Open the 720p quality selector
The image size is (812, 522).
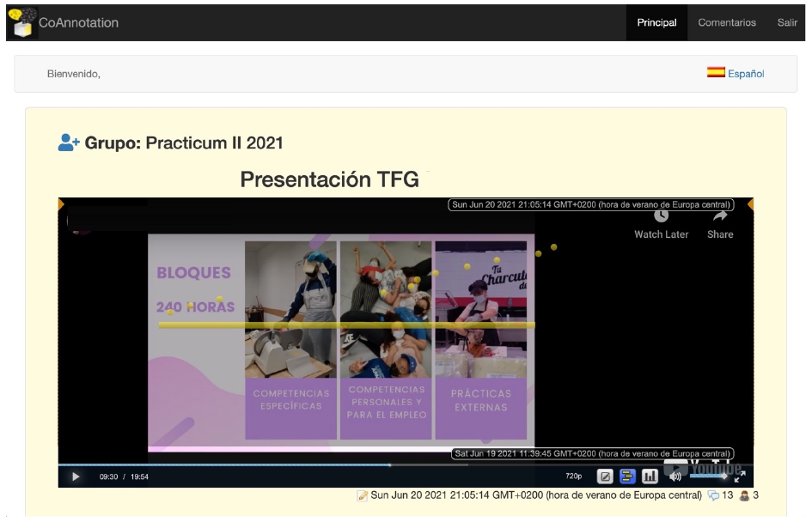[573, 476]
